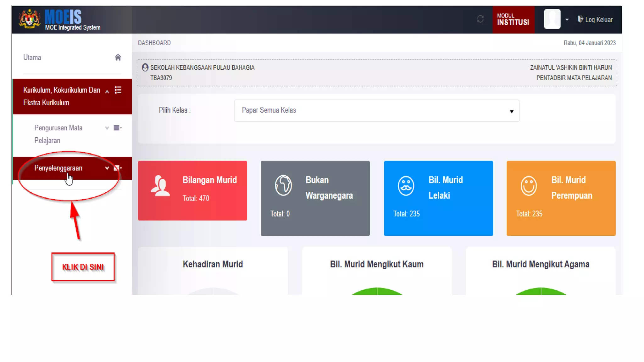The image size is (644, 362).
Task: Click the mustache face icon on Murid Lelaki
Action: point(406,186)
